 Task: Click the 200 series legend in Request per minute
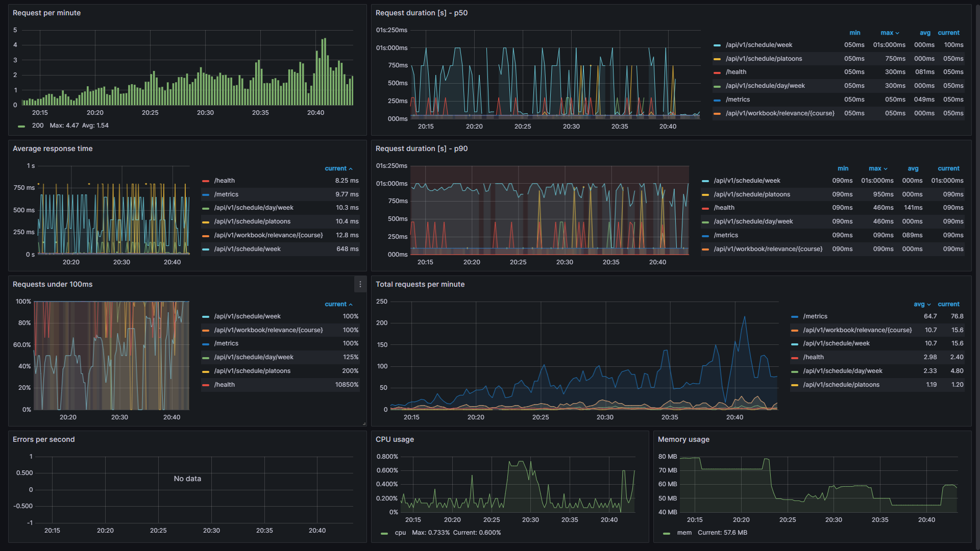click(x=37, y=126)
